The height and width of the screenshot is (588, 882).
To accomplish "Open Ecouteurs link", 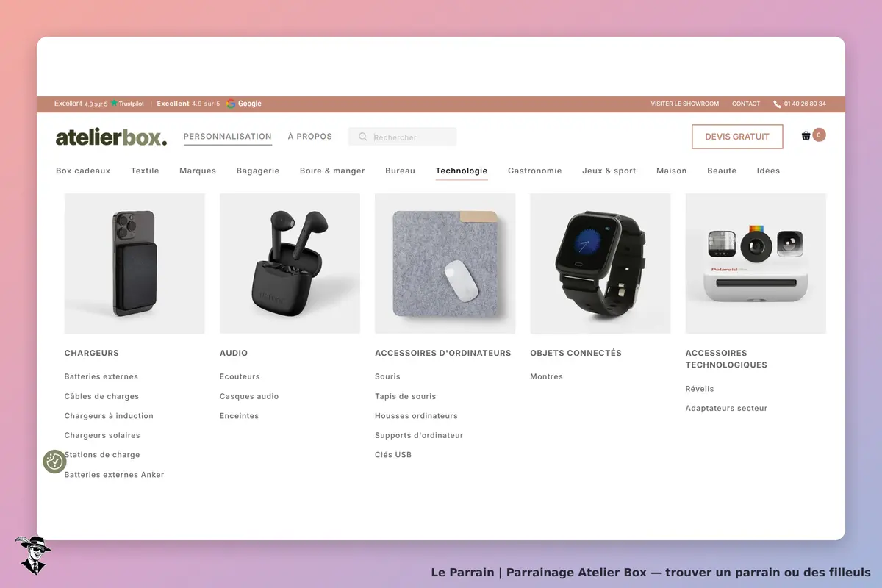I will tap(240, 376).
